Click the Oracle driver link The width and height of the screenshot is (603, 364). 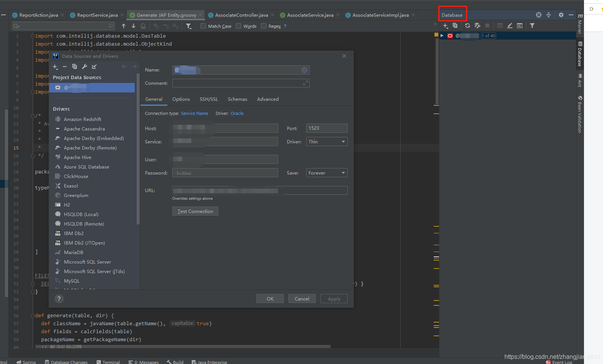(x=237, y=113)
